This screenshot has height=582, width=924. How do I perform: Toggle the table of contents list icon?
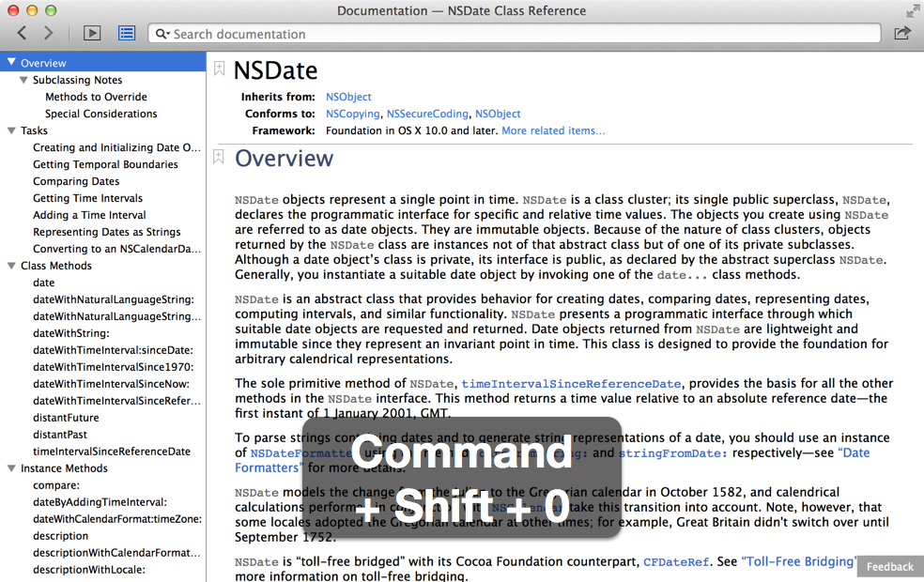click(127, 34)
